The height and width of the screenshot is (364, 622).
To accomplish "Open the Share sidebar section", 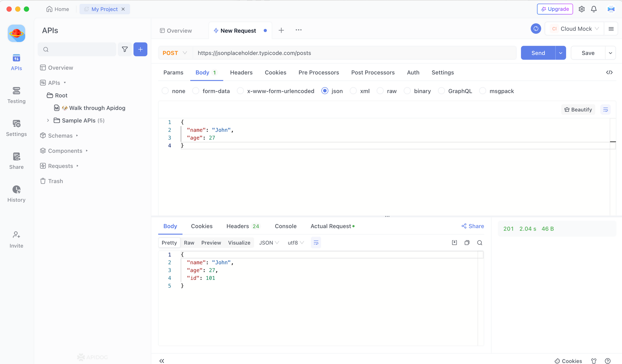I will pyautogui.click(x=16, y=161).
